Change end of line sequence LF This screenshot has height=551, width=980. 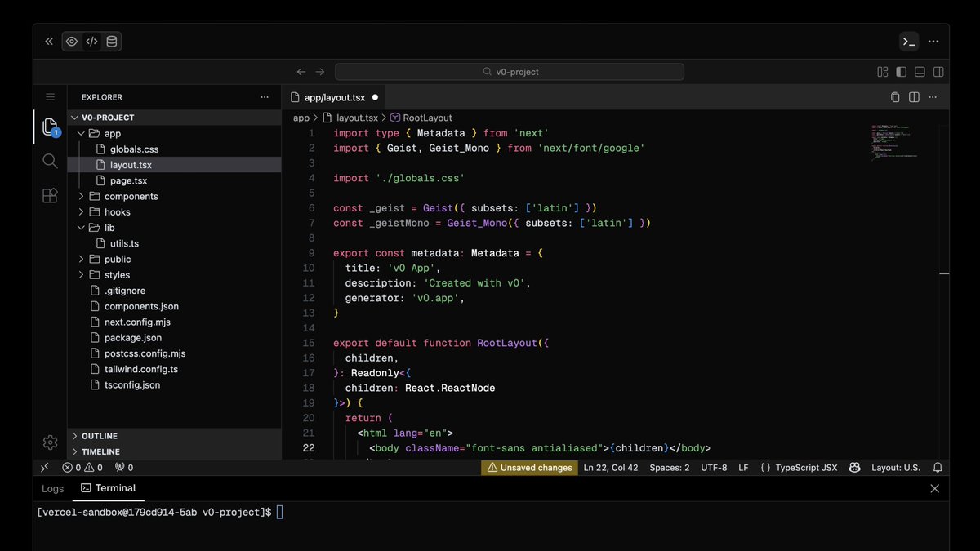tap(743, 468)
